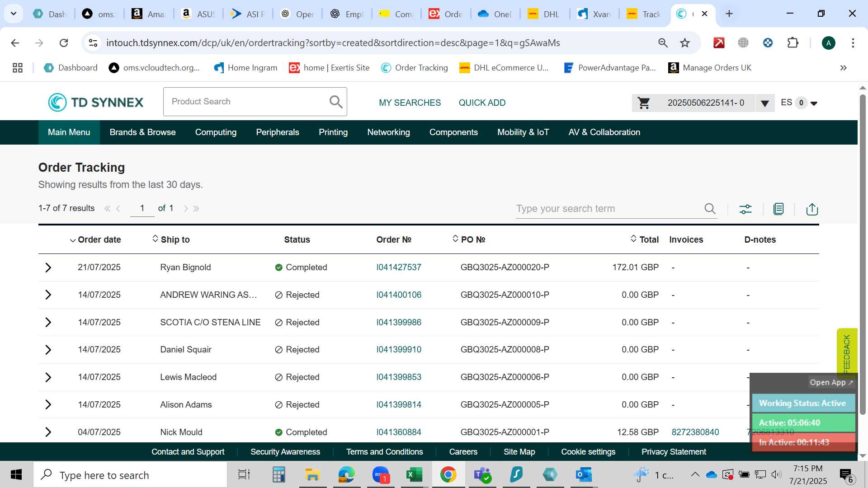Screen dimensions: 868x488
Task: Sort by PO № column
Action: pyautogui.click(x=469, y=239)
